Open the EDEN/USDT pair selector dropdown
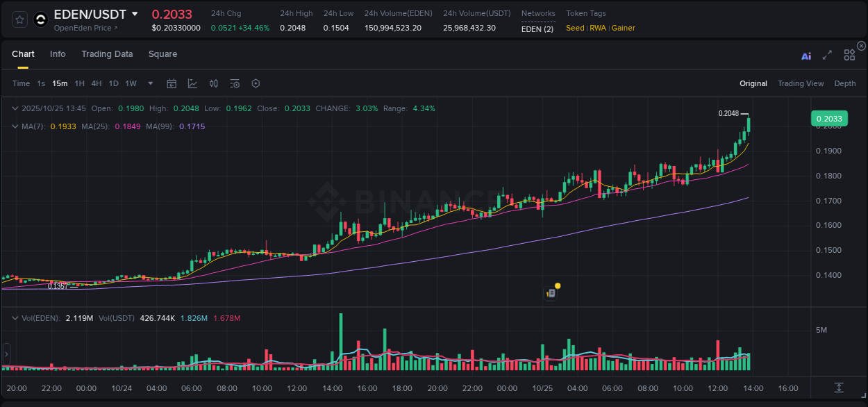This screenshot has height=407, width=868. pyautogui.click(x=135, y=14)
